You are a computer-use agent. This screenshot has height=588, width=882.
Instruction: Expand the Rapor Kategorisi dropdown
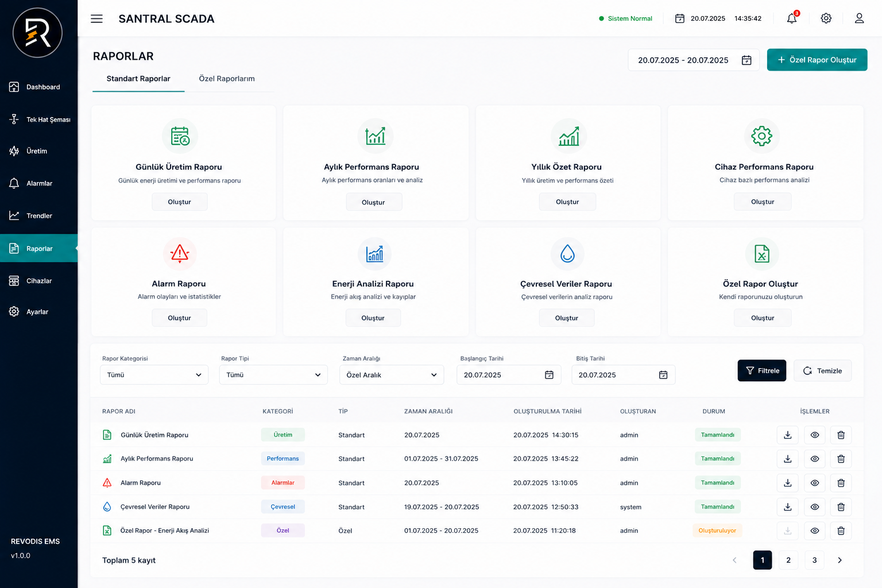[154, 375]
